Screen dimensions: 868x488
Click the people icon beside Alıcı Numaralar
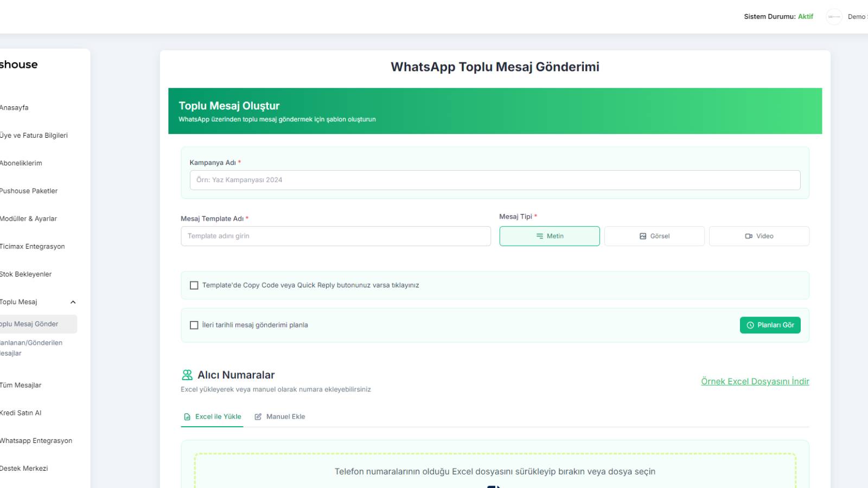click(187, 375)
